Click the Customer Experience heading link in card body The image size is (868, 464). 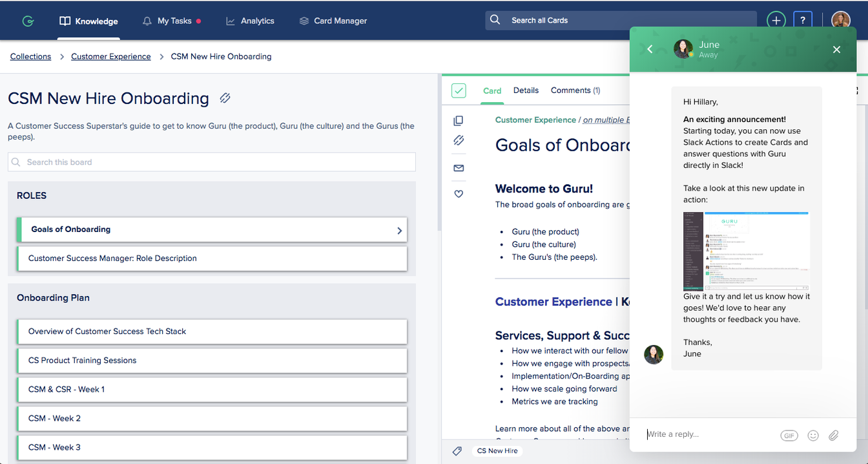pos(553,302)
